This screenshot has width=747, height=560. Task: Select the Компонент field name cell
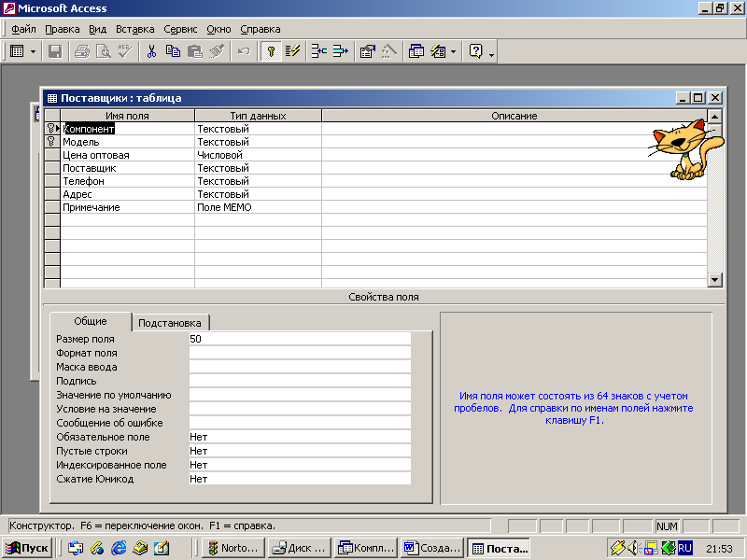pos(128,129)
